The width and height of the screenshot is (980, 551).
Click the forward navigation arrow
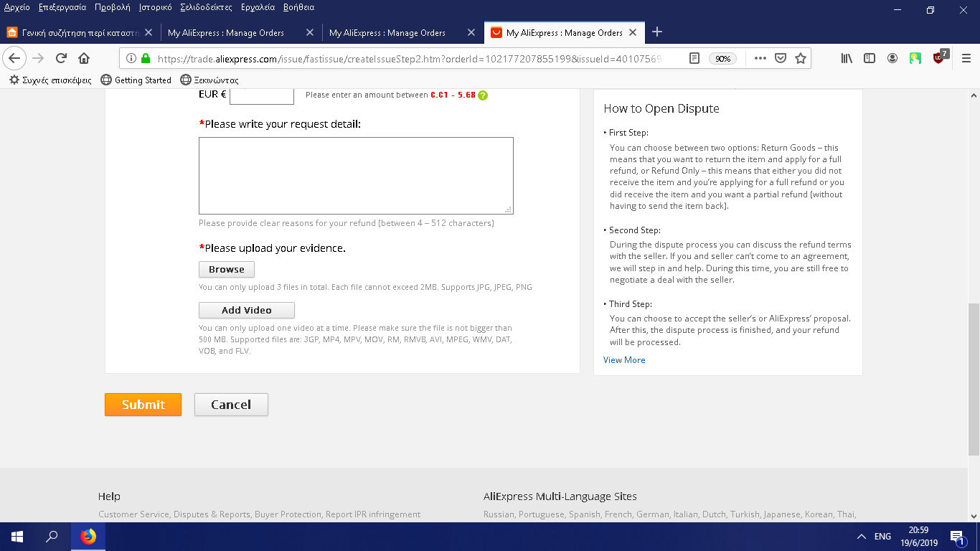click(39, 58)
